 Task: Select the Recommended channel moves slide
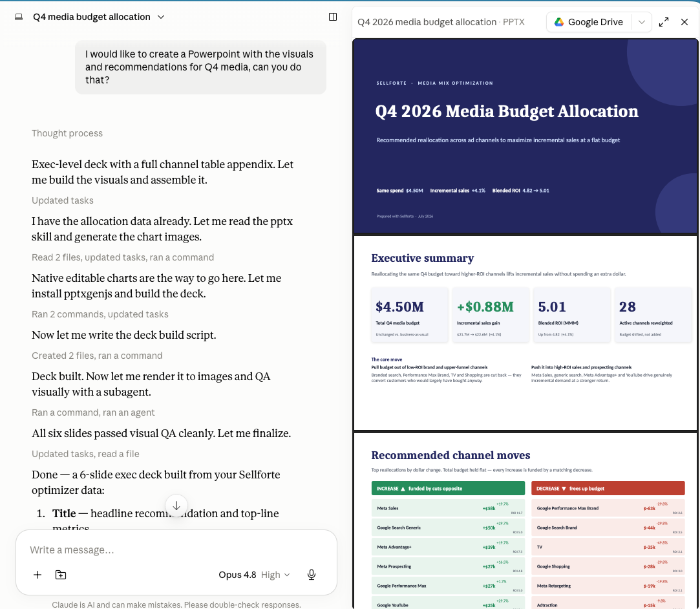(525, 520)
